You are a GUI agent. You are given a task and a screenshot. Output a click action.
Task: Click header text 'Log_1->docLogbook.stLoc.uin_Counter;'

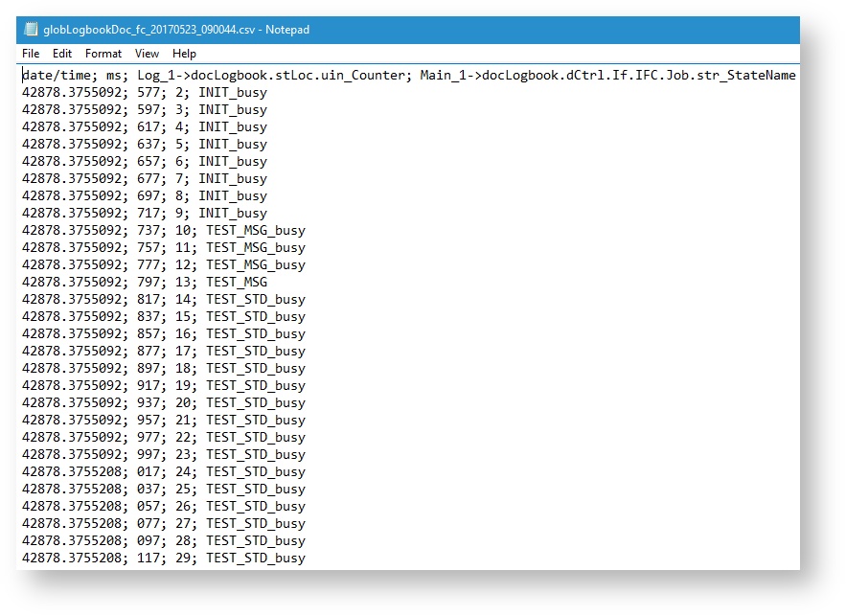[274, 75]
